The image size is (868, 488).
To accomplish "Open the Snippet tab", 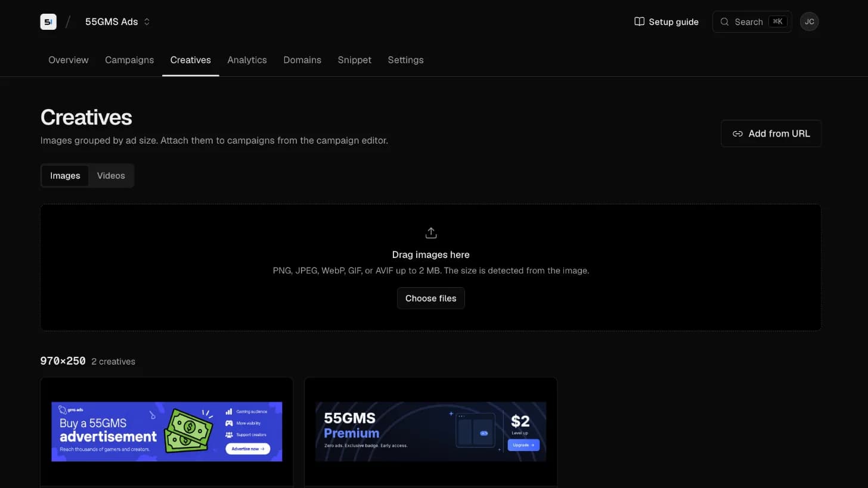I will click(x=355, y=60).
